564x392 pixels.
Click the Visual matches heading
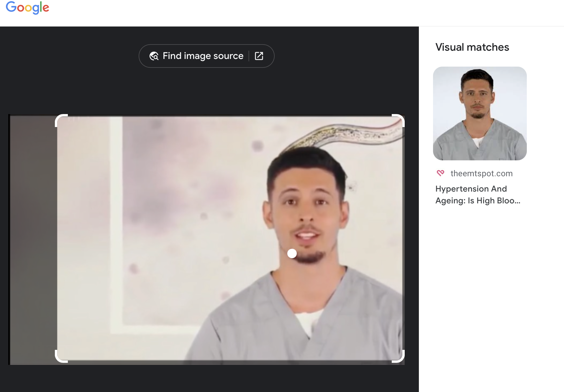point(472,47)
